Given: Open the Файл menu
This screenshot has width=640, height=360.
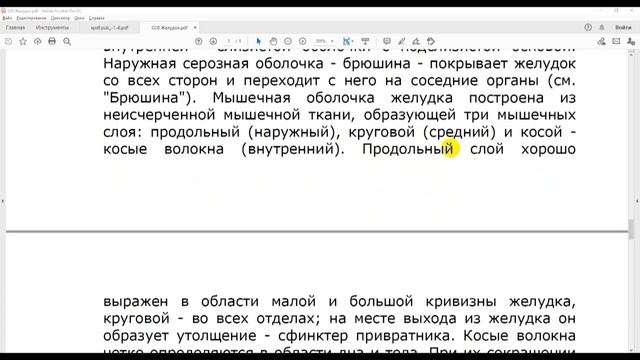Looking at the screenshot, I should coord(7,18).
